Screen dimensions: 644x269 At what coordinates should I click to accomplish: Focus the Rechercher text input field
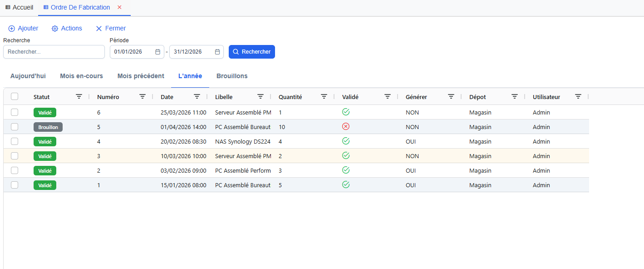pyautogui.click(x=54, y=52)
